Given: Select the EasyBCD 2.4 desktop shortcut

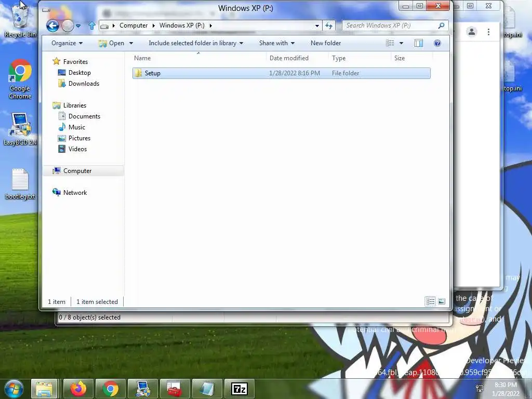Looking at the screenshot, I should pos(20,129).
